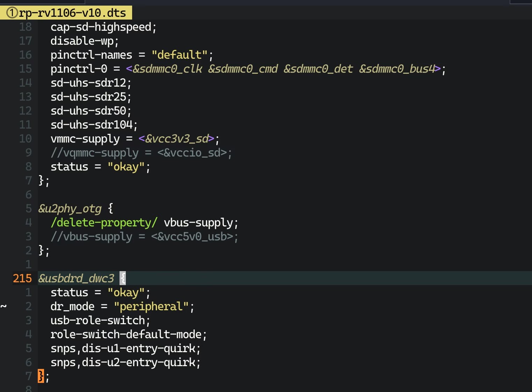Click the &vcc3v3_sd regulator reference
Screen dimensions: 532x392
(177, 139)
